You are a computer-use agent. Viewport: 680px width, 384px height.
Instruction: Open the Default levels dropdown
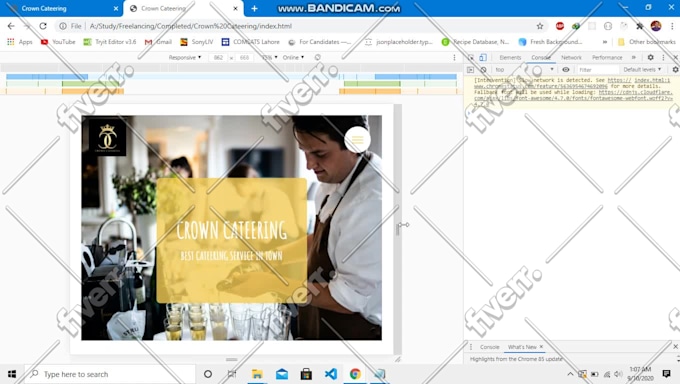point(642,69)
